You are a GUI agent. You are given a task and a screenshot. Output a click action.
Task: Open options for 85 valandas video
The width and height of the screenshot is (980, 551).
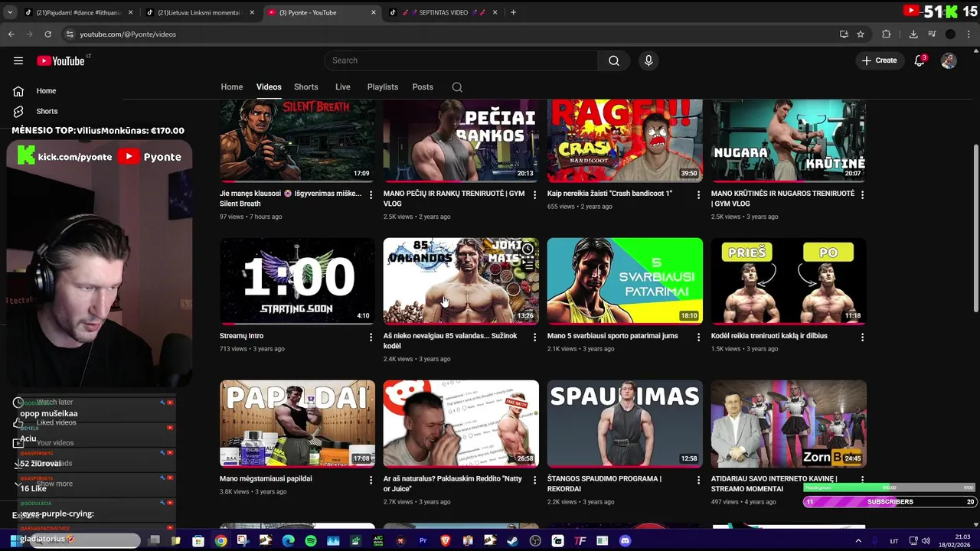[x=534, y=337]
